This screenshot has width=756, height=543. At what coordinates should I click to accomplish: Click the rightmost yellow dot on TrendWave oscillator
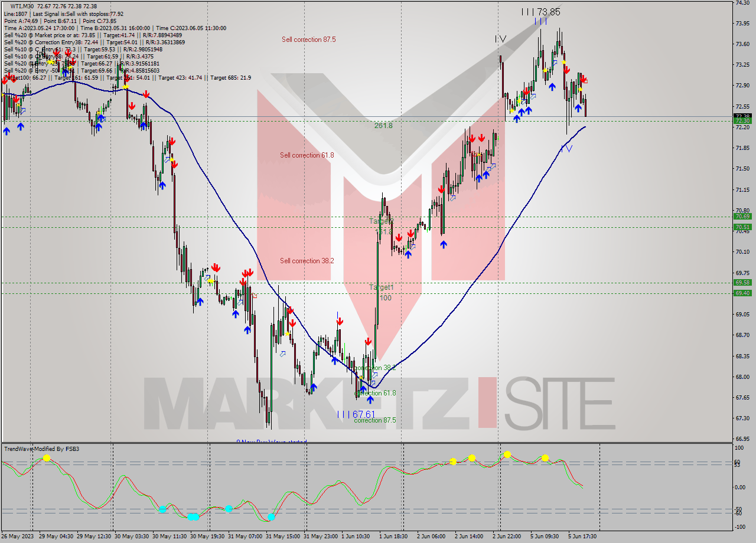545,457
